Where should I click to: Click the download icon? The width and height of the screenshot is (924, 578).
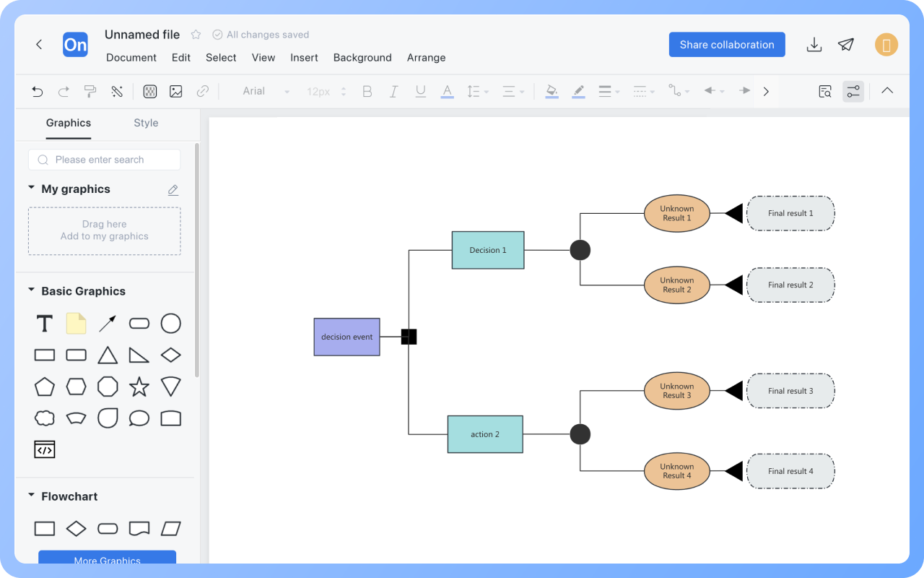point(814,45)
